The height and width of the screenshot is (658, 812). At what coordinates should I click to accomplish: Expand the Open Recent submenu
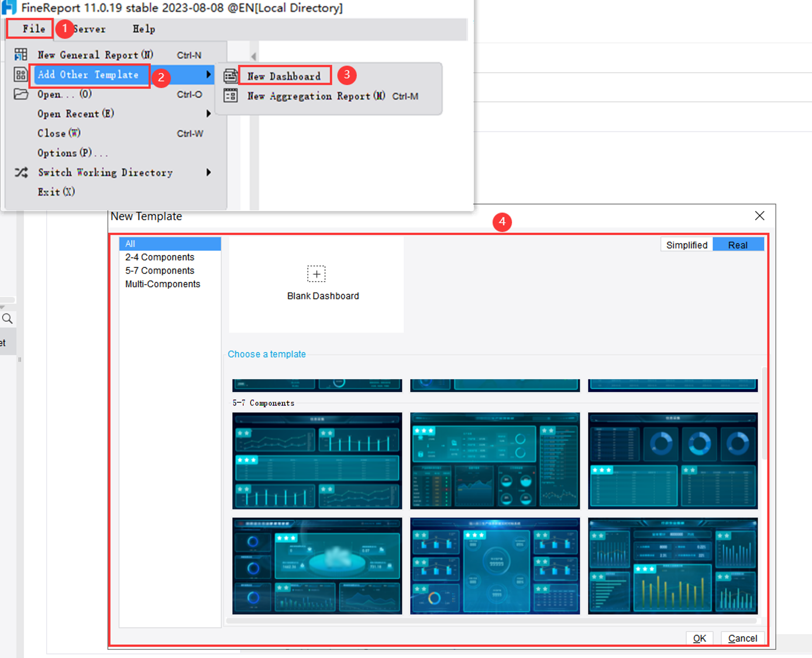point(209,113)
